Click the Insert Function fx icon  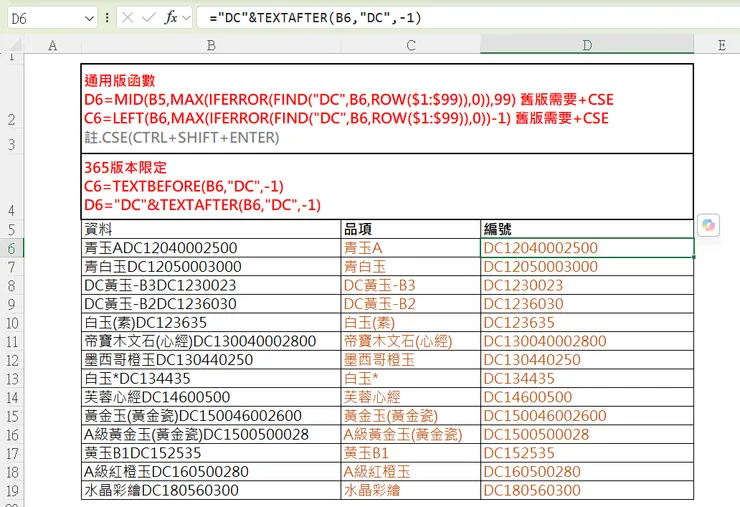point(171,18)
